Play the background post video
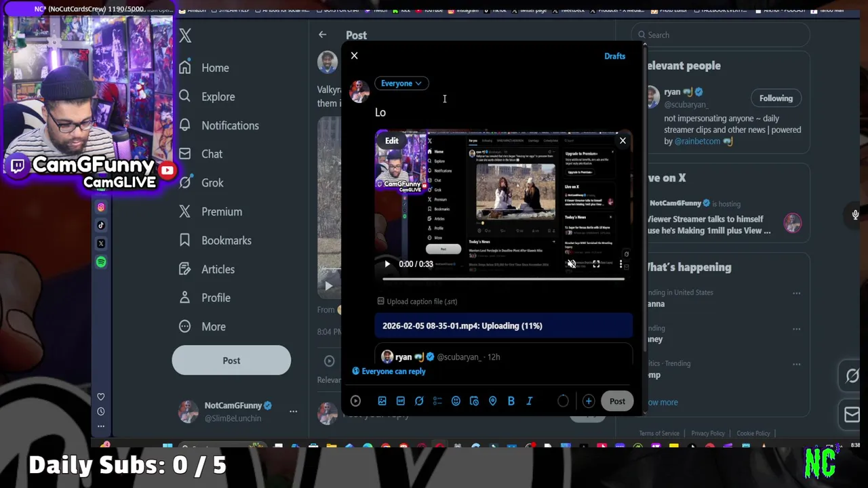The height and width of the screenshot is (488, 868). (329, 287)
